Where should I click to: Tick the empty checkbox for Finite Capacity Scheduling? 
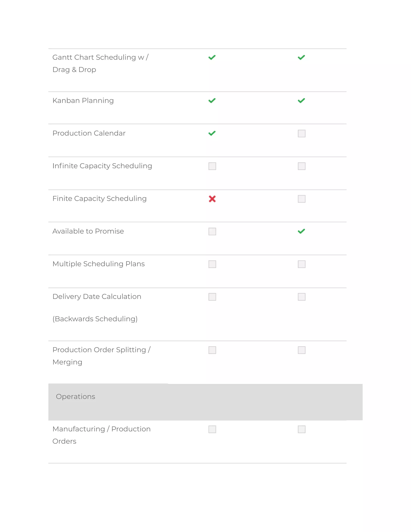(x=302, y=199)
